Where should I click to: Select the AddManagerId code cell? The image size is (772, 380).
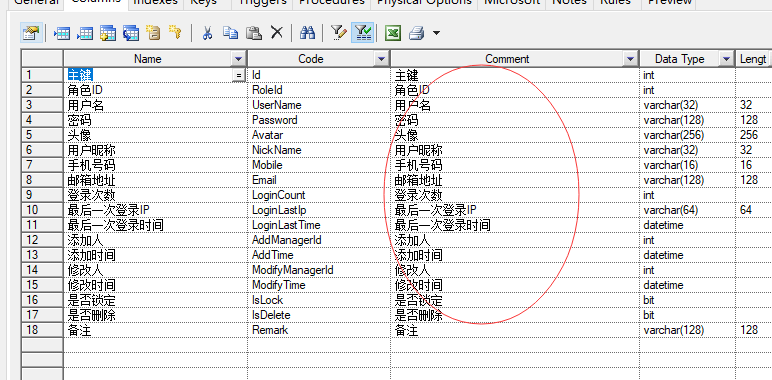(319, 240)
